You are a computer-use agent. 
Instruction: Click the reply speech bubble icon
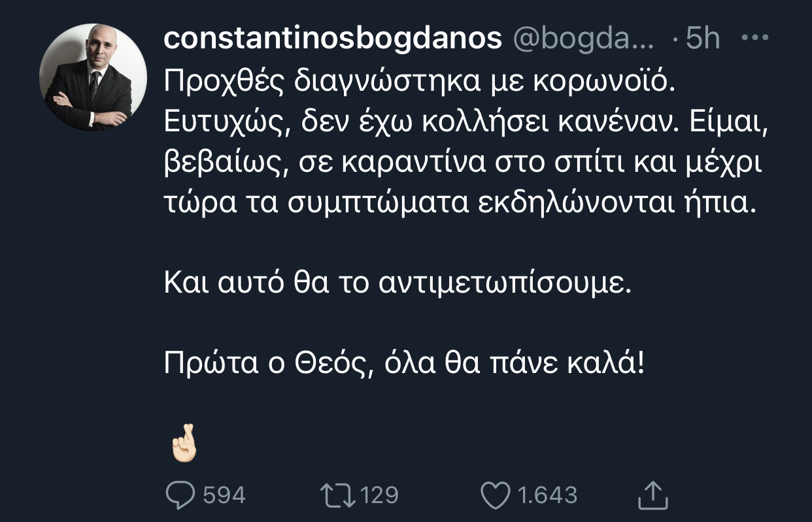(x=181, y=495)
